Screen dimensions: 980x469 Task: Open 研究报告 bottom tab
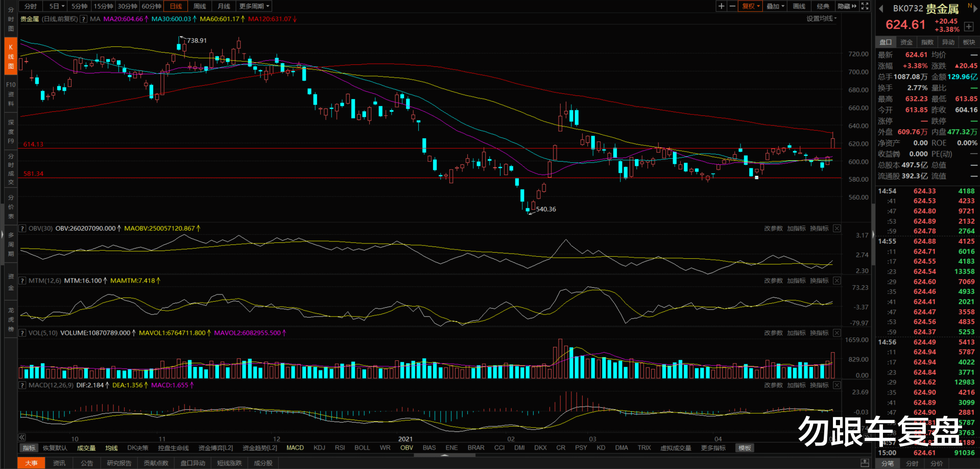[119, 463]
